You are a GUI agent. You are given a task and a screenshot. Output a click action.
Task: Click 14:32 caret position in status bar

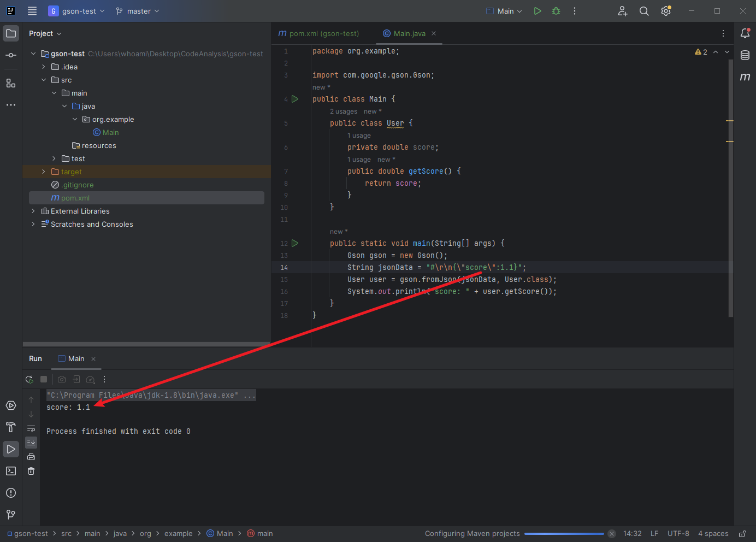[633, 534]
